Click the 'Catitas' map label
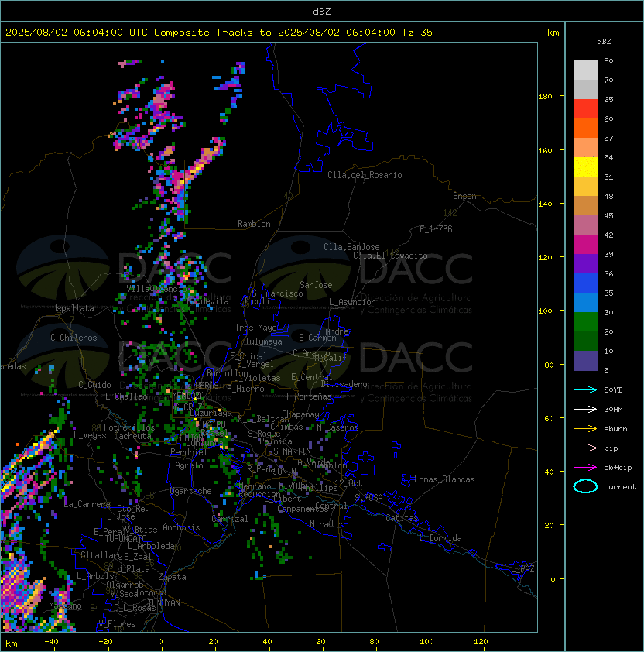The height and width of the screenshot is (652, 644). [x=402, y=518]
